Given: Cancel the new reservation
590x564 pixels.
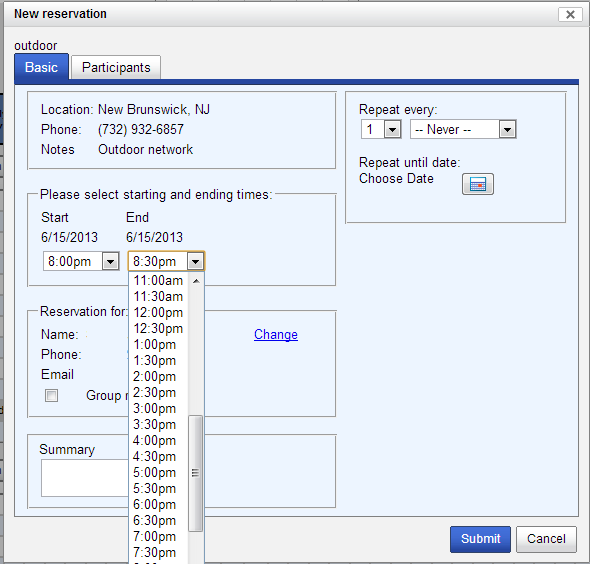Looking at the screenshot, I should 546,539.
